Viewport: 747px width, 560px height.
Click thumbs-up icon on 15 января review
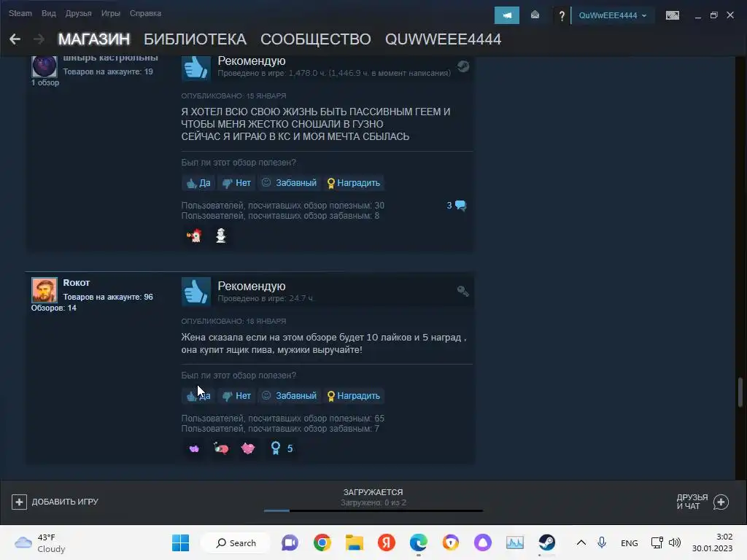pyautogui.click(x=196, y=68)
